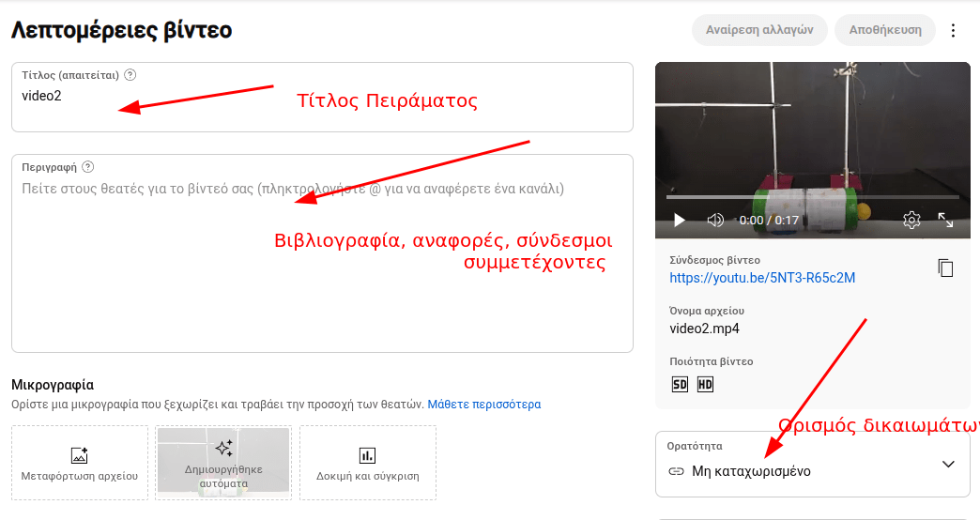Click the HD quality badge
The image size is (980, 520).
pos(705,384)
